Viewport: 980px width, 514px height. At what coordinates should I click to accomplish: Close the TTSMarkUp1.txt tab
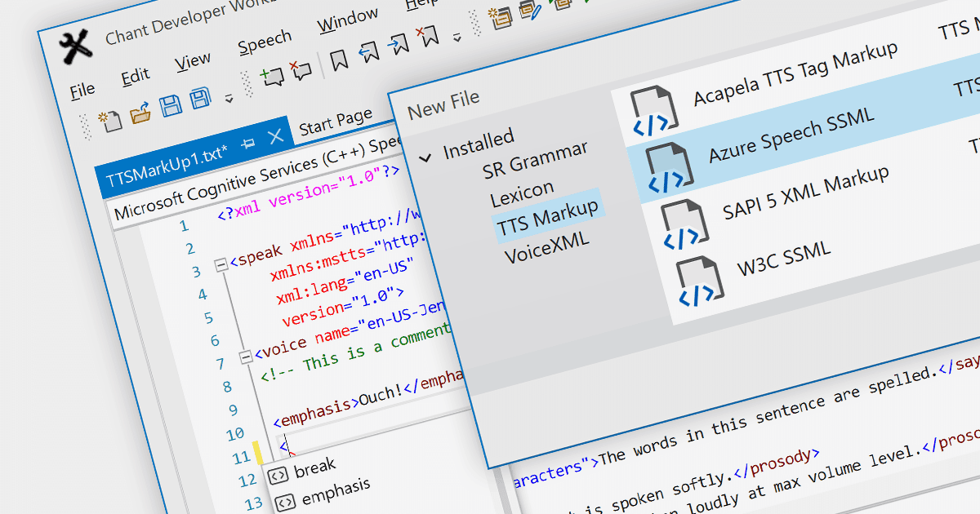(276, 135)
